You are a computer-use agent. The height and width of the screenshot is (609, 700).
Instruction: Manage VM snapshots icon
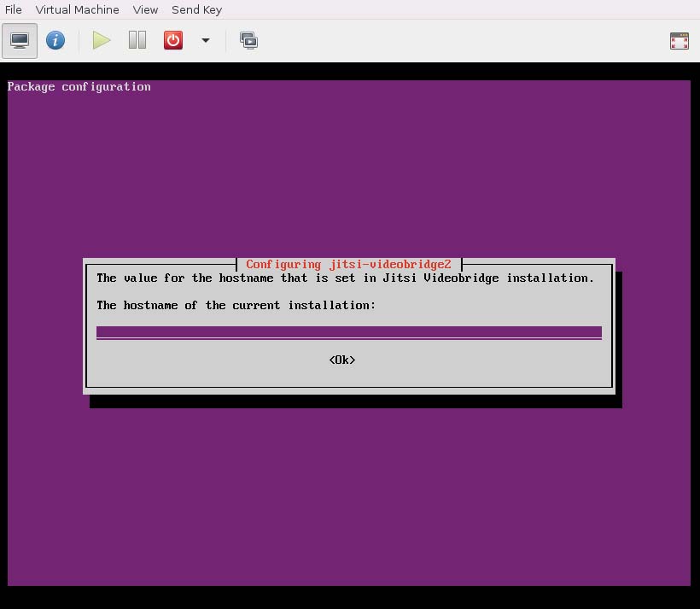(248, 40)
